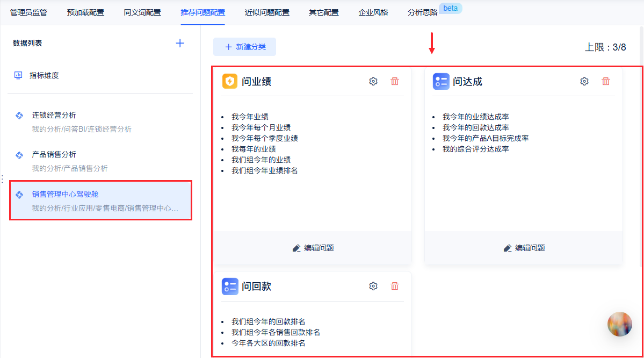Select 销售管理中心驾驶舱 data source

(100, 201)
